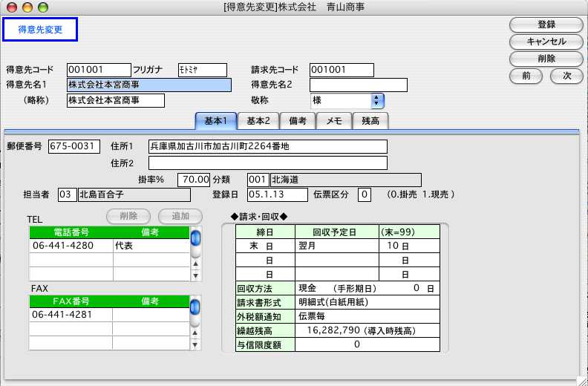Click the 追加 button above TEL list
The image size is (588, 386).
[x=180, y=216]
